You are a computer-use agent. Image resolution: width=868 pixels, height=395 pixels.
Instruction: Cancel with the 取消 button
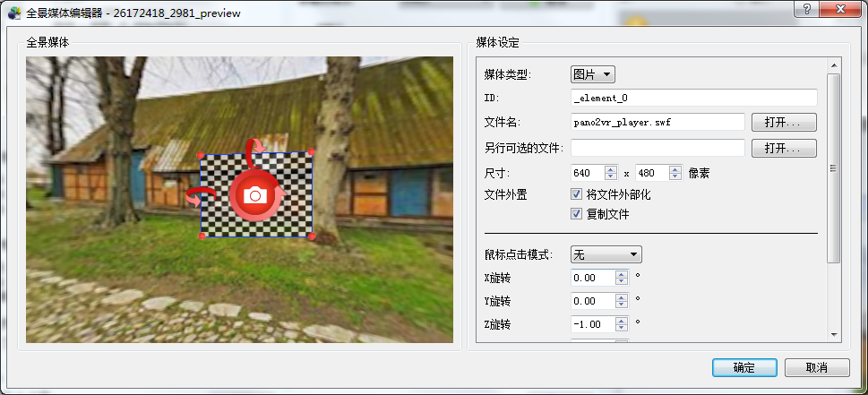tap(817, 367)
